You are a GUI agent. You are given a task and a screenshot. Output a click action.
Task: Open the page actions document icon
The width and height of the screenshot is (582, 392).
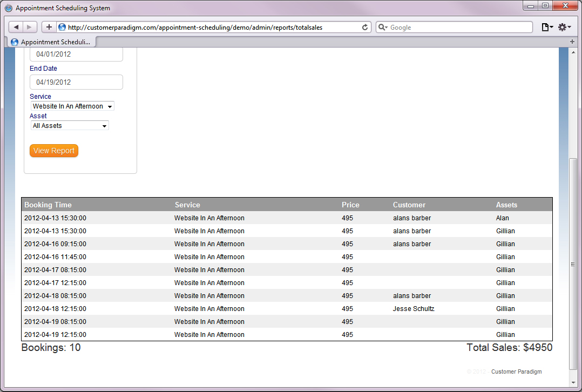coord(546,26)
